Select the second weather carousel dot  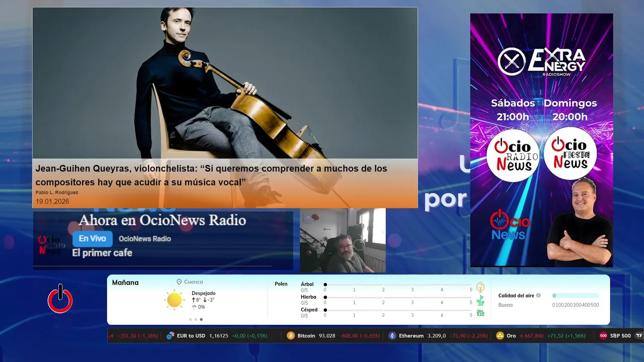click(196, 319)
